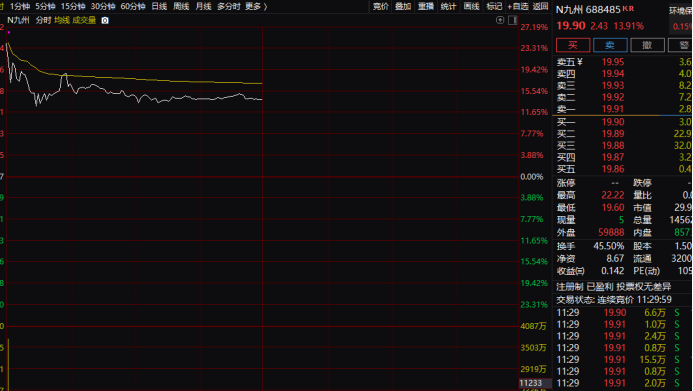Open the 统计 statistics tool
The height and width of the screenshot is (391, 693).
[x=449, y=6]
